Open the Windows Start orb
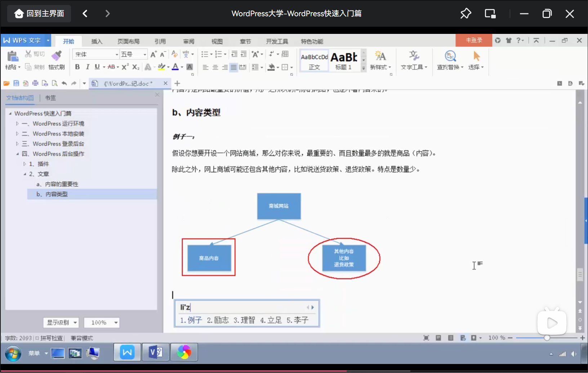 point(13,354)
